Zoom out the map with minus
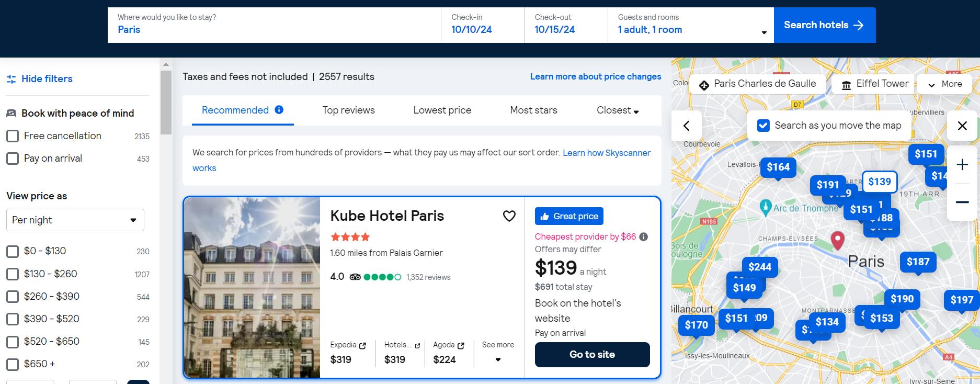This screenshot has height=384, width=980. pyautogui.click(x=962, y=202)
